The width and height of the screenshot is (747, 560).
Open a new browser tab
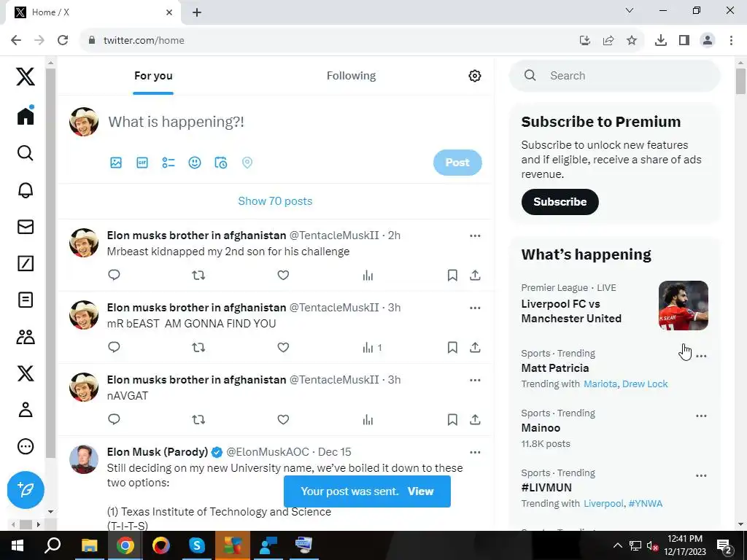coord(197,12)
